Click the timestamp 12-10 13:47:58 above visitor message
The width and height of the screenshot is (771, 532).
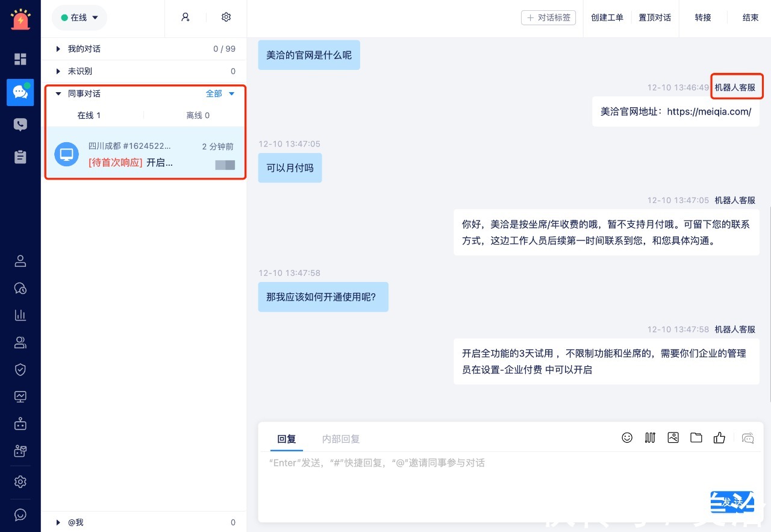point(289,273)
